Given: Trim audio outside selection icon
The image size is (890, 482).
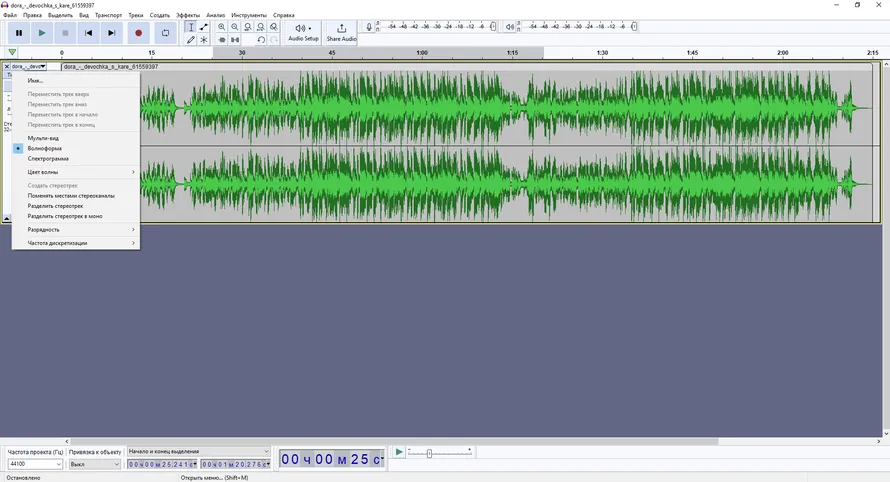Looking at the screenshot, I should tap(221, 40).
